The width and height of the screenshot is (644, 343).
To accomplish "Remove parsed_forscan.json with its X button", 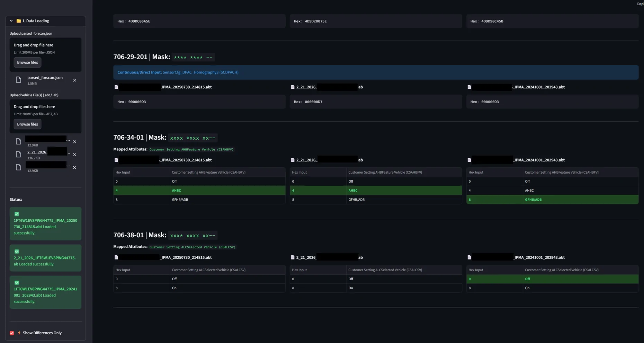I will tap(74, 80).
